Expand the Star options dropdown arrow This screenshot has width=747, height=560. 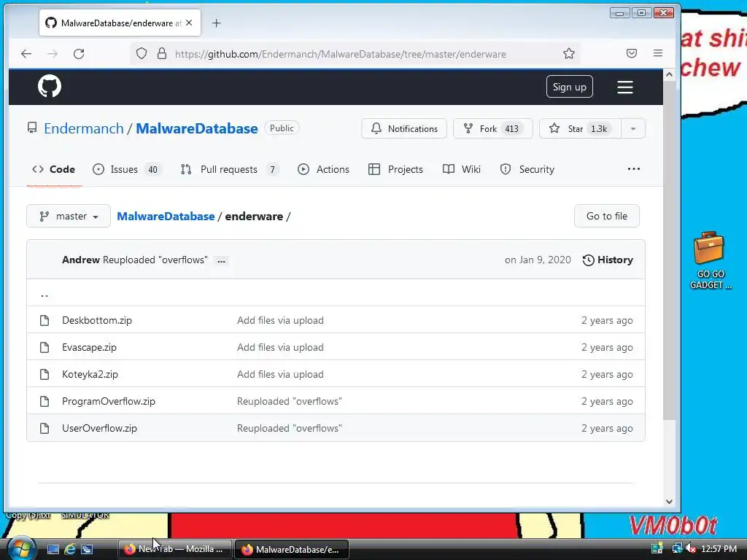[632, 128]
